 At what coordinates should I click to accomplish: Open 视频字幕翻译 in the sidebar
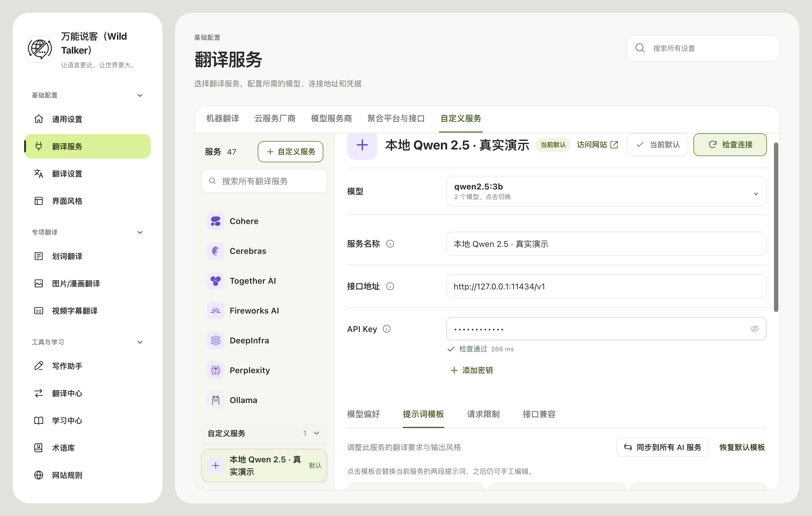[87, 311]
